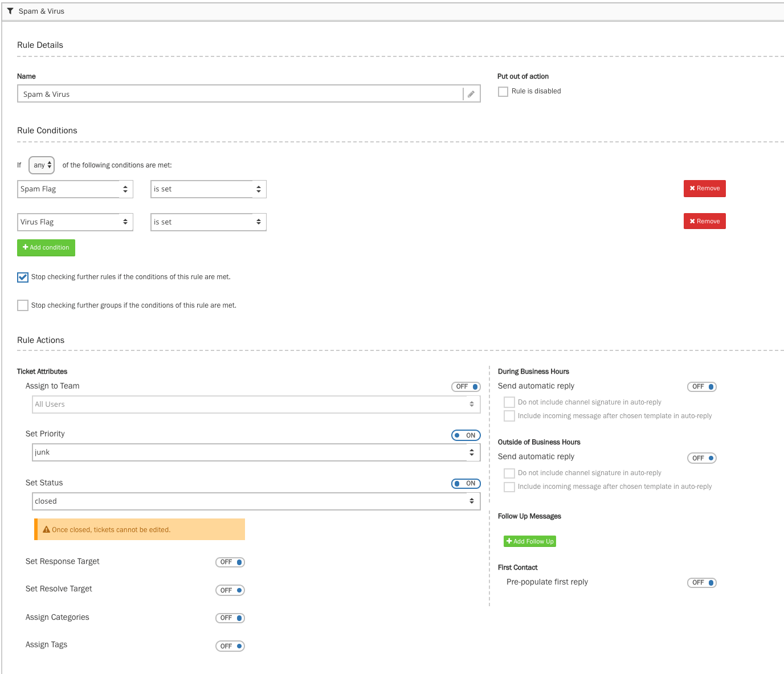Open the Spam Flag condition dropdown

(75, 189)
